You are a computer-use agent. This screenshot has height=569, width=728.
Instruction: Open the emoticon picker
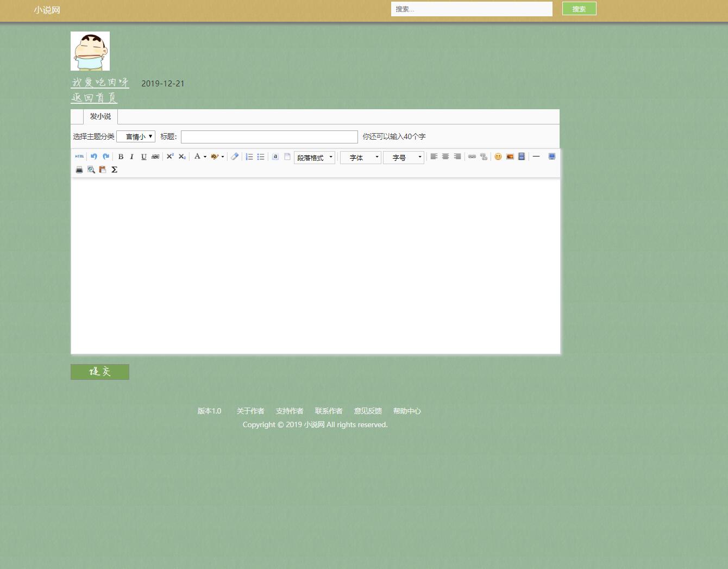pos(498,157)
